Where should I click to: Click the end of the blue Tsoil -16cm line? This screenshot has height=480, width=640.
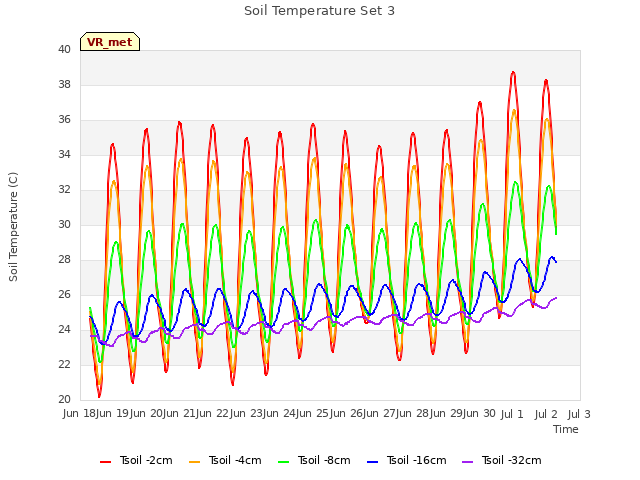pos(556,262)
